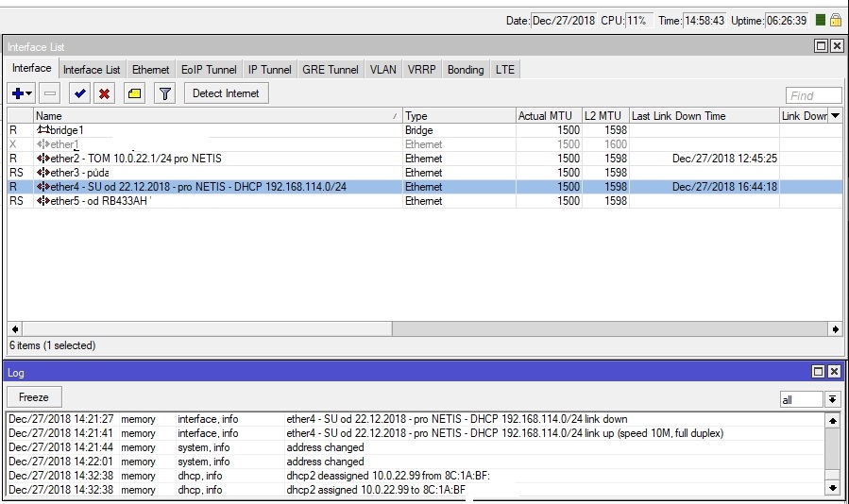849x504 pixels.
Task: Click the ether4 interface icon
Action: (x=43, y=186)
